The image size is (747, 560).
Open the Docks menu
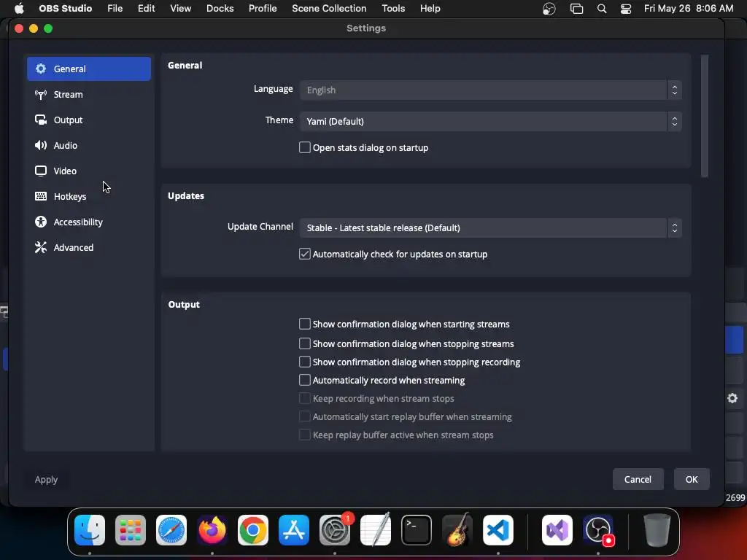220,8
